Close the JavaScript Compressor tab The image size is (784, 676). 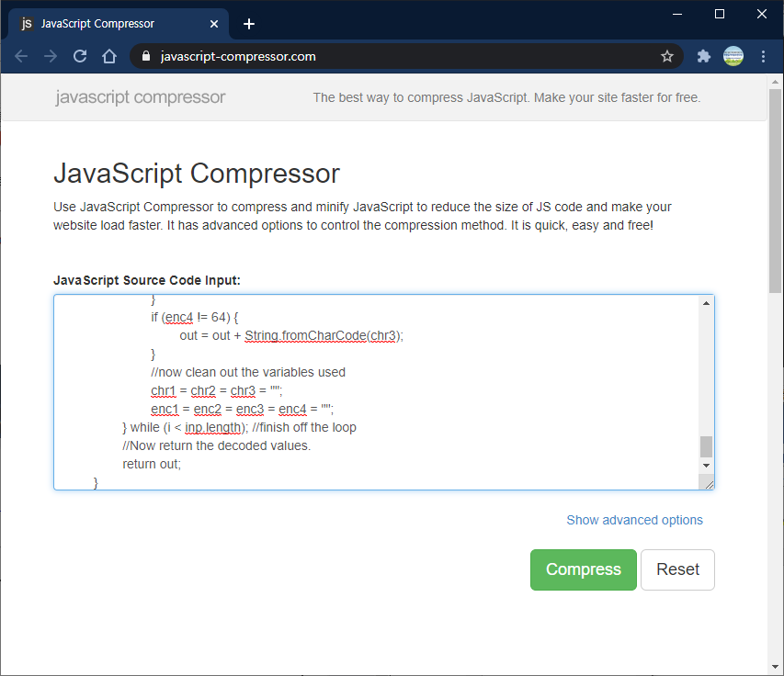[x=214, y=24]
